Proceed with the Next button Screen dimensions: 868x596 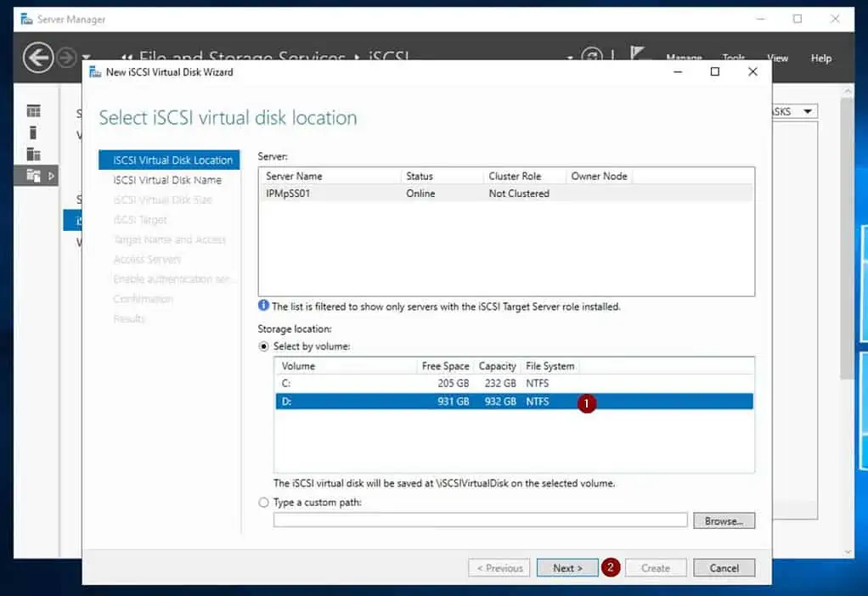[x=567, y=568]
